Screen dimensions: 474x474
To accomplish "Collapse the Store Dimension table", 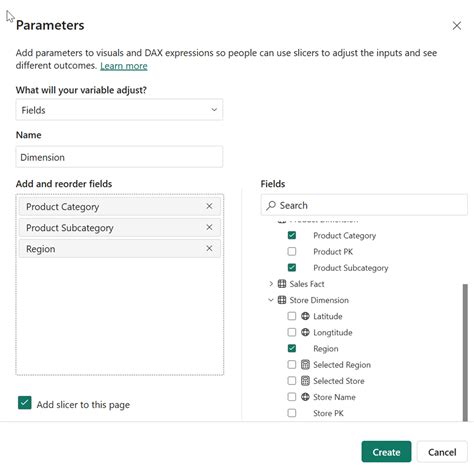I will pyautogui.click(x=271, y=300).
